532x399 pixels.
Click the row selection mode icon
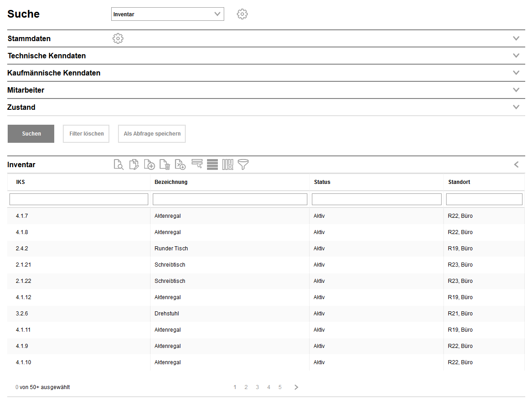coord(197,164)
